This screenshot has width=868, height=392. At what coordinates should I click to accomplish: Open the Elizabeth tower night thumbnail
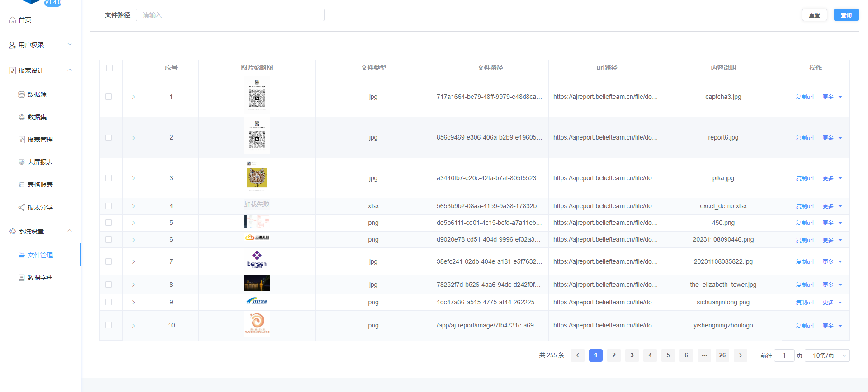click(257, 283)
